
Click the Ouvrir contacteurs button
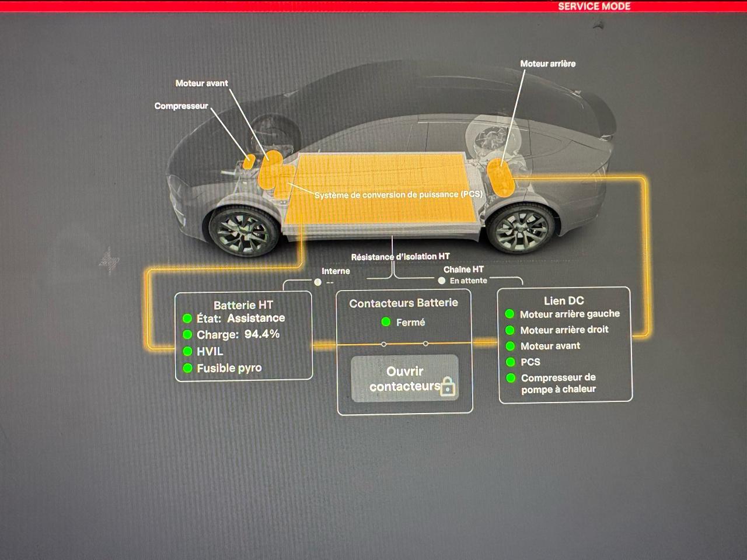point(404,379)
